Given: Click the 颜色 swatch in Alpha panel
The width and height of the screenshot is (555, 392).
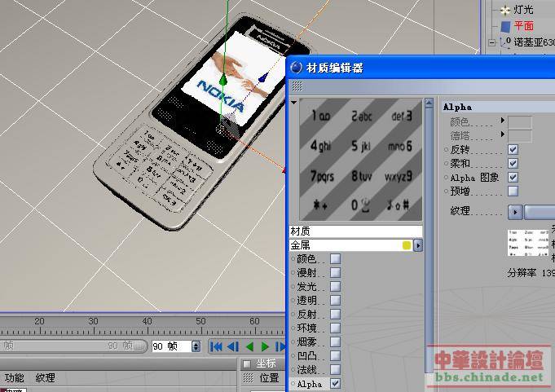Looking at the screenshot, I should tap(520, 121).
